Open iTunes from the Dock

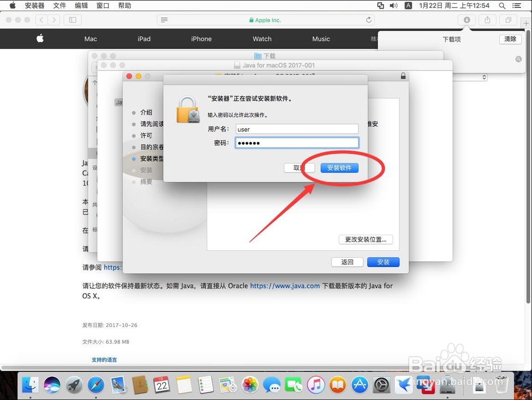315,385
